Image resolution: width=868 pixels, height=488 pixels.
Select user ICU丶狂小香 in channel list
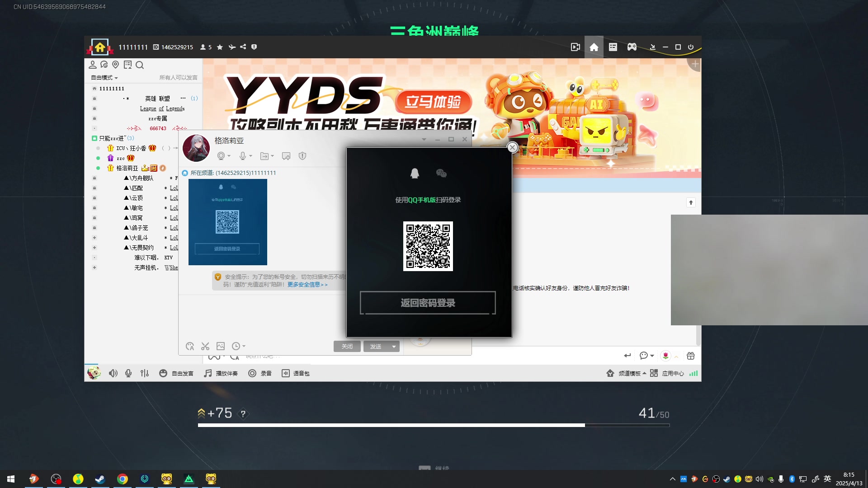(131, 148)
